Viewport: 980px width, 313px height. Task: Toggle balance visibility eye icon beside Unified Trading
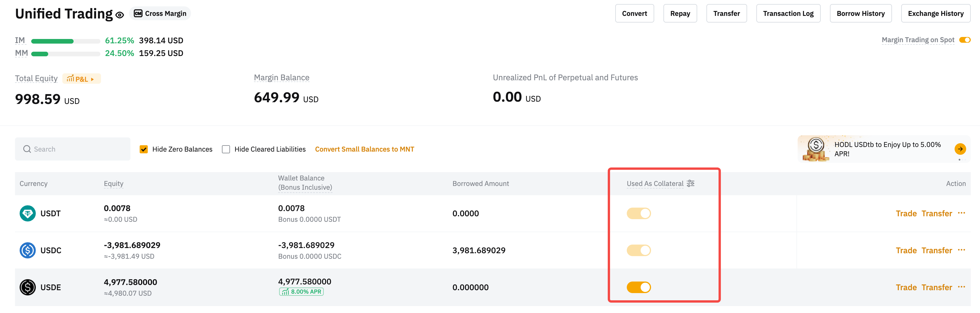point(120,15)
